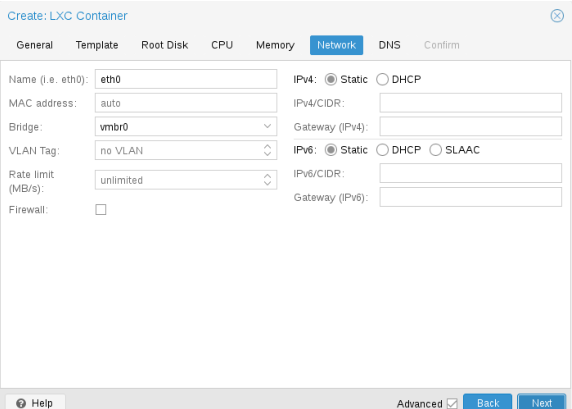Decrease VLAN Tag with down arrow

click(267, 154)
